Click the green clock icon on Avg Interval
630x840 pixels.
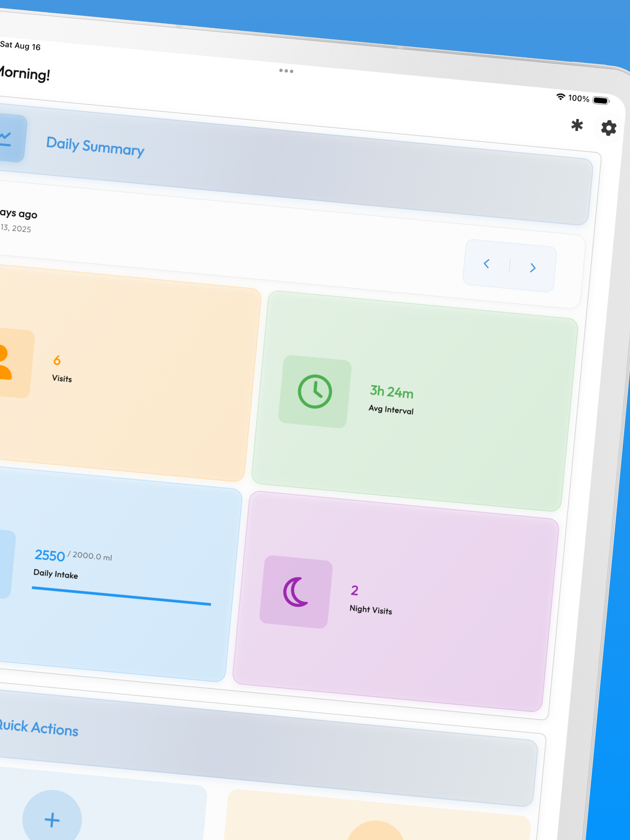point(315,392)
